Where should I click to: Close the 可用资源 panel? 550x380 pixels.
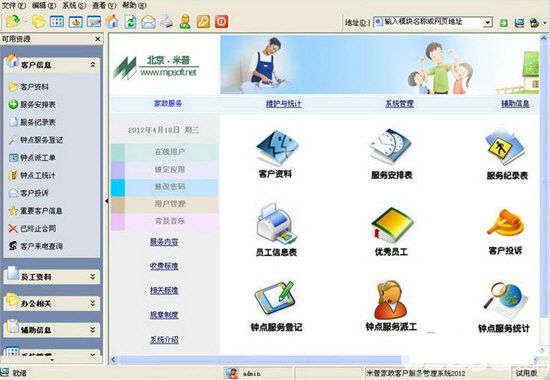click(x=98, y=39)
